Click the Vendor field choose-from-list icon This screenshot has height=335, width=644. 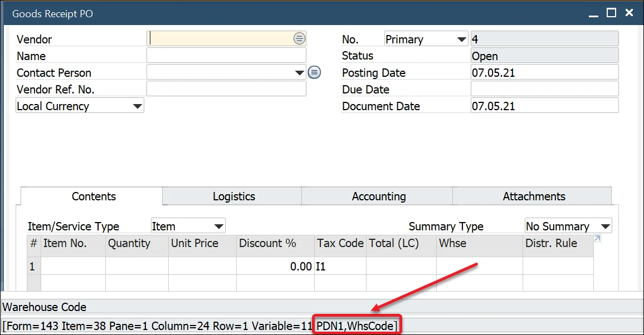[x=299, y=38]
